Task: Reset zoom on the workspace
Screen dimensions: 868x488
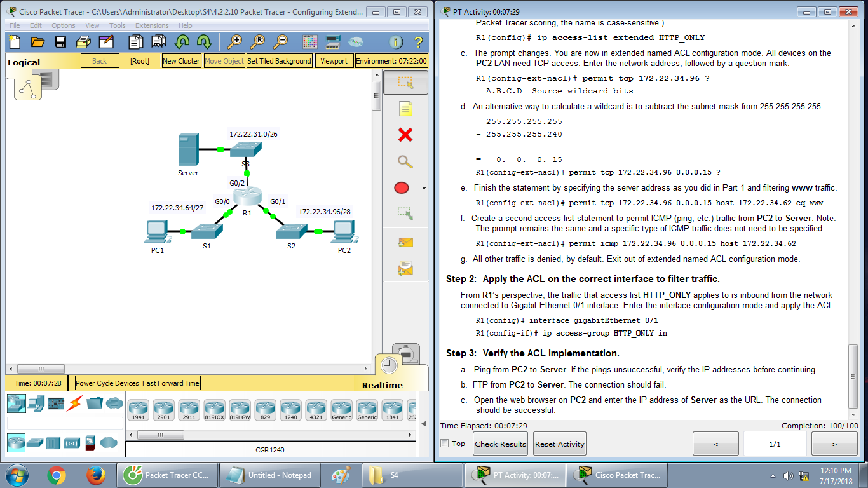Action: 257,42
